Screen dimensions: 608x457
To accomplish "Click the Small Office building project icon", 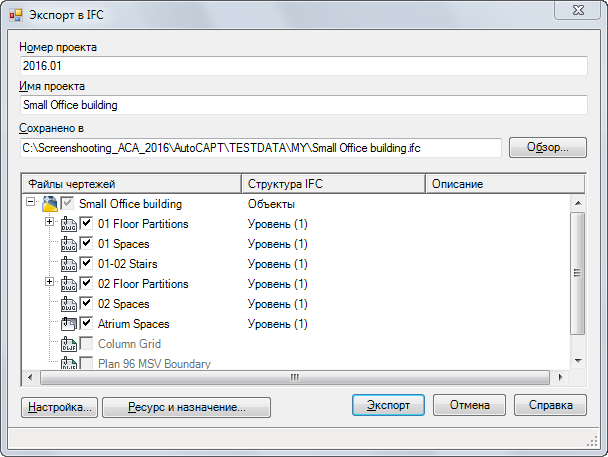I will pyautogui.click(x=50, y=204).
